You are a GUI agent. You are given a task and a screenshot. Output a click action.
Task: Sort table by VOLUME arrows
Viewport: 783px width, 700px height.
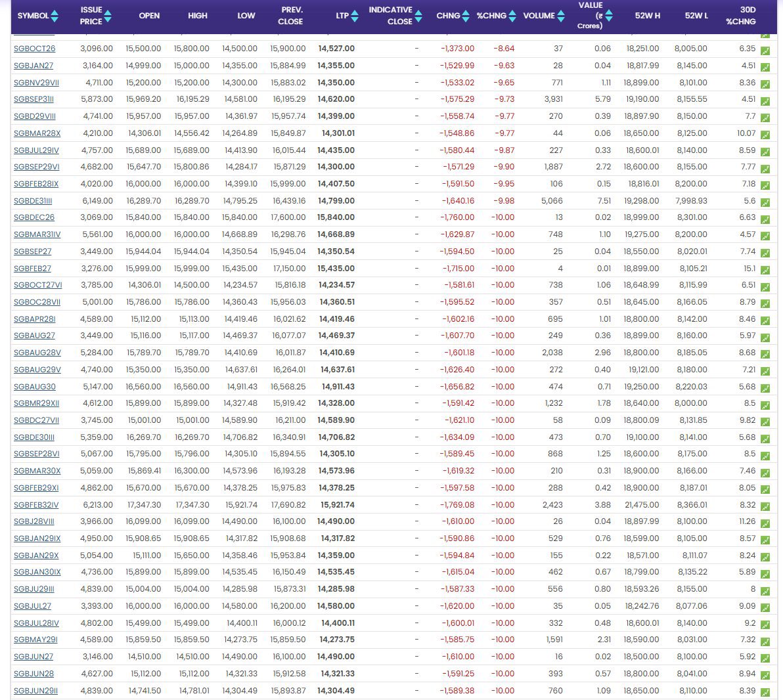[x=561, y=16]
